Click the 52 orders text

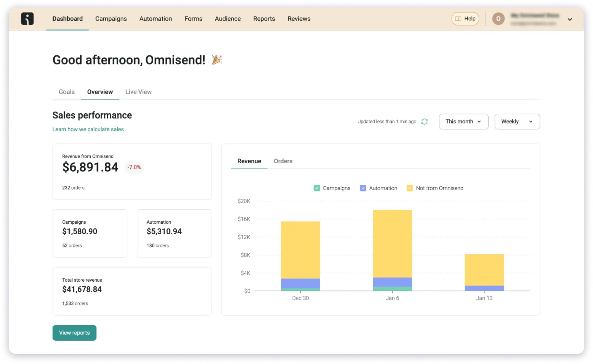tap(72, 246)
